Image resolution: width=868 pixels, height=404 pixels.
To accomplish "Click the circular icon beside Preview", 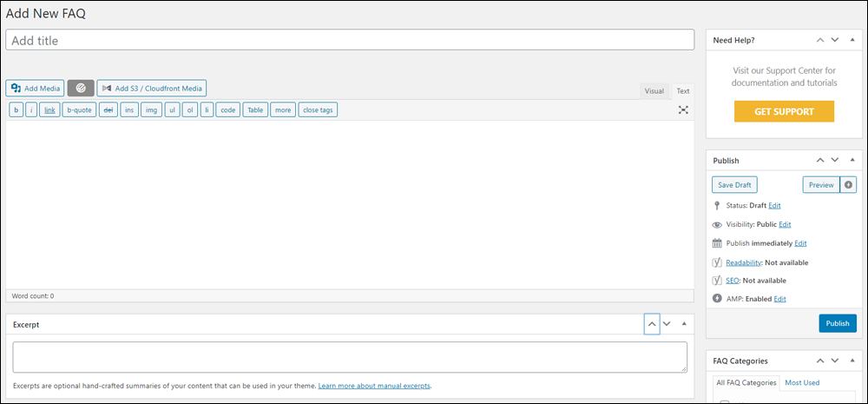I will pos(848,185).
